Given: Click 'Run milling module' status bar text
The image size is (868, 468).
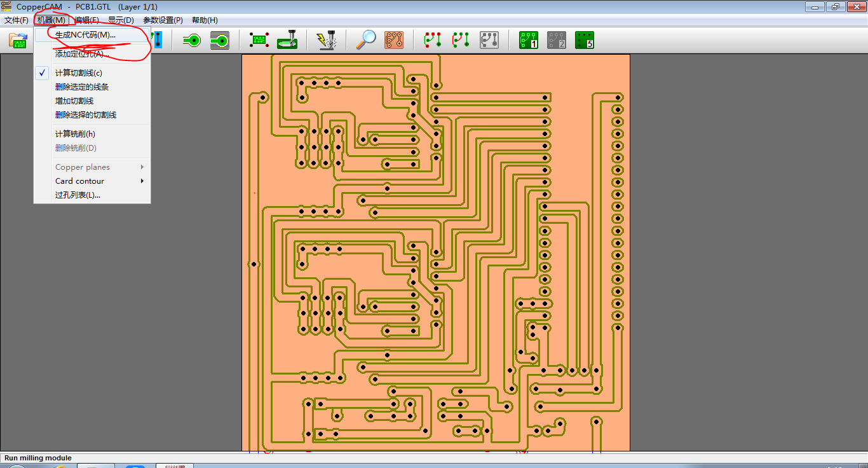Looking at the screenshot, I should coord(38,458).
